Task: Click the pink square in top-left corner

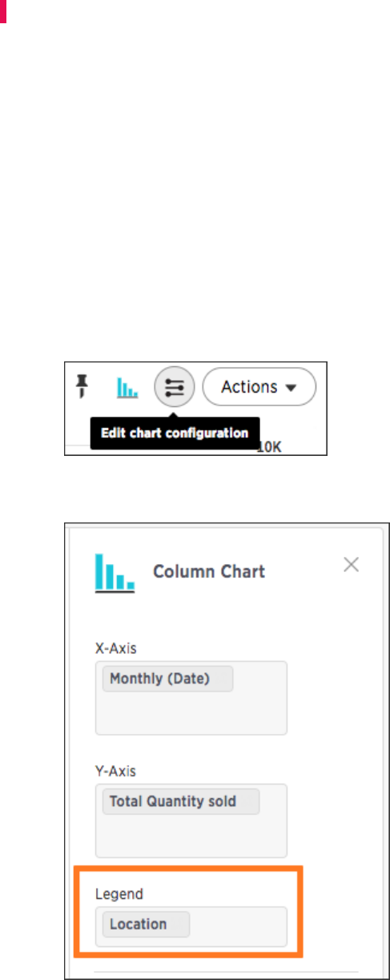Action: coord(3,10)
